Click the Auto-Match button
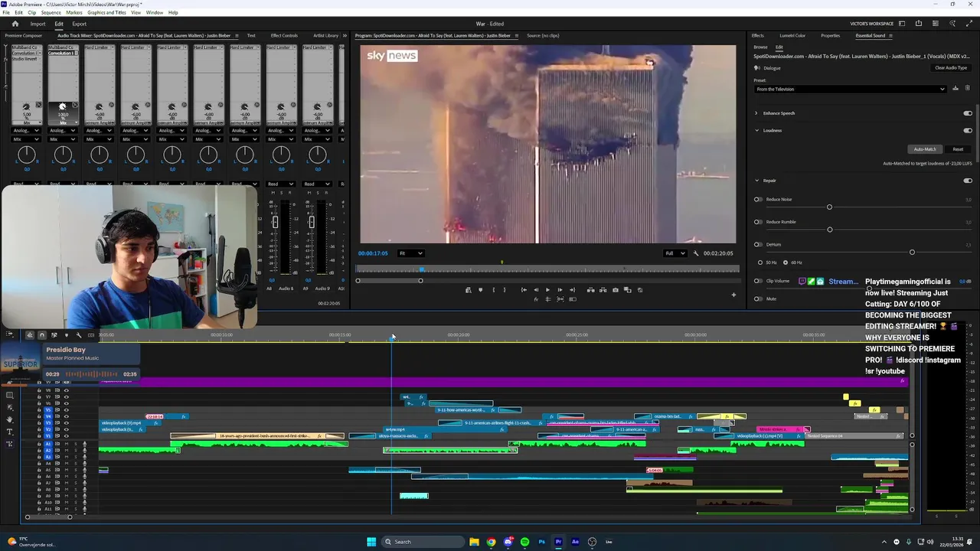The height and width of the screenshot is (551, 980). (x=925, y=149)
